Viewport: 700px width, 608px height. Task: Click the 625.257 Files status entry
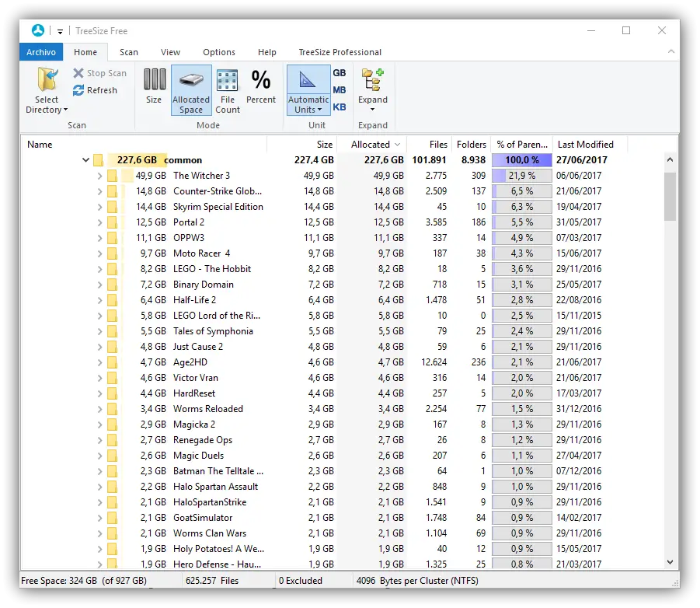(x=212, y=581)
